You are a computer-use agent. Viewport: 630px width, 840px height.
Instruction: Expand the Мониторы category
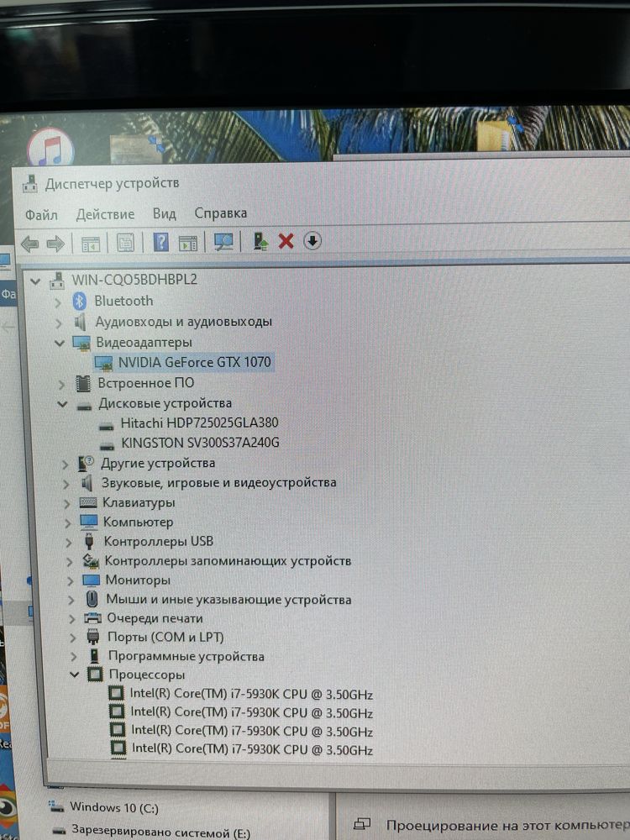click(70, 581)
